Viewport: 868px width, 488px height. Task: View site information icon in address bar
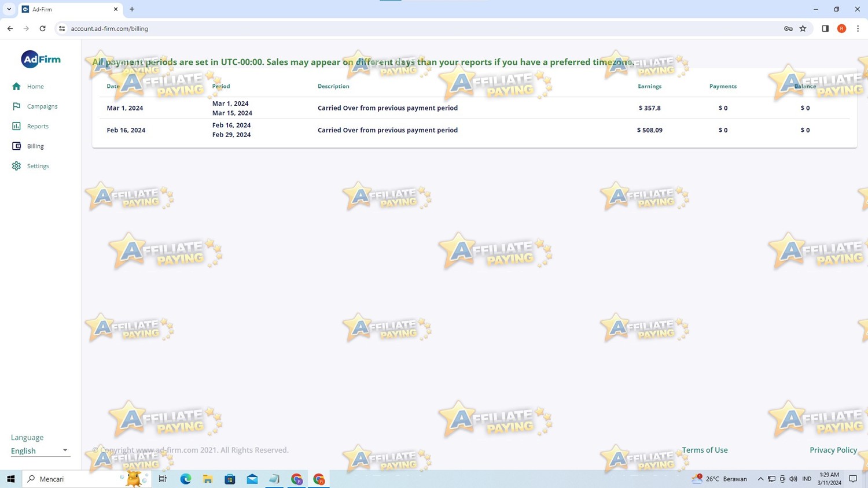(62, 28)
